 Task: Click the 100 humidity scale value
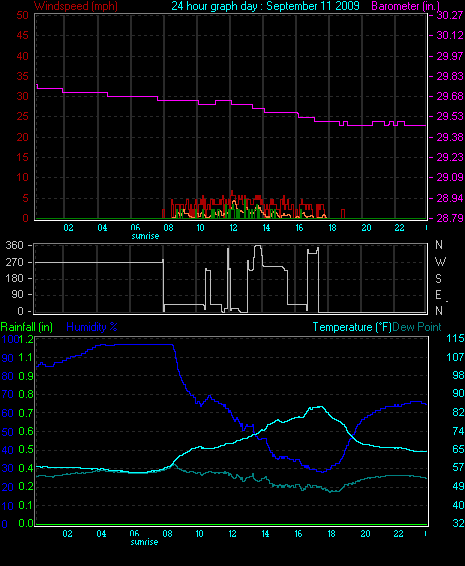[x=10, y=339]
